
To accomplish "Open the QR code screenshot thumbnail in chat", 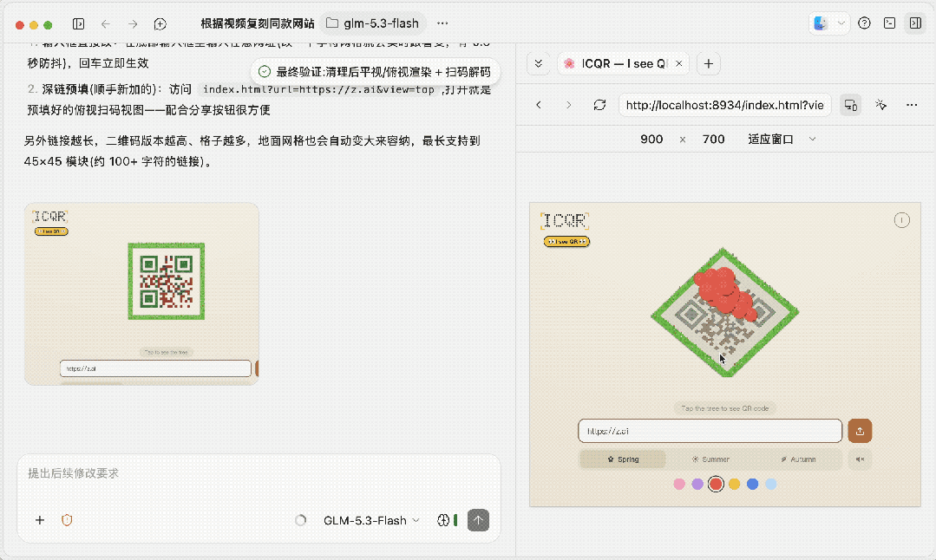I will [141, 294].
